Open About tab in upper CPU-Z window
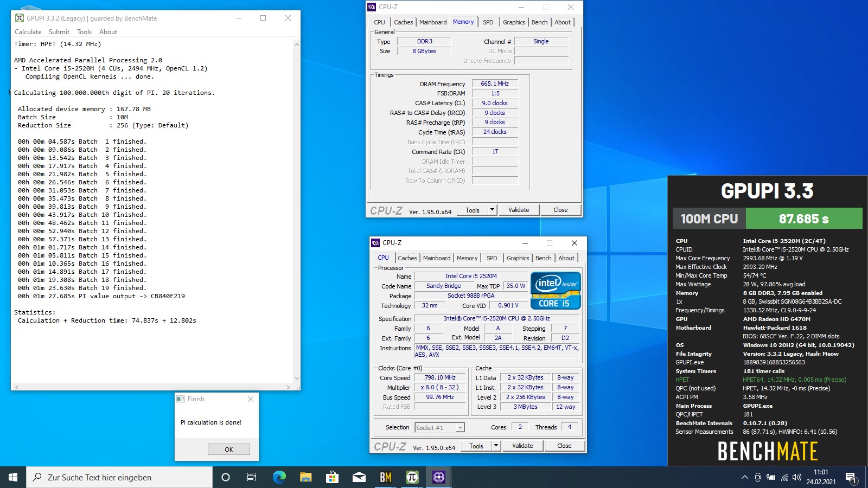This screenshot has width=868, height=488. pos(563,22)
